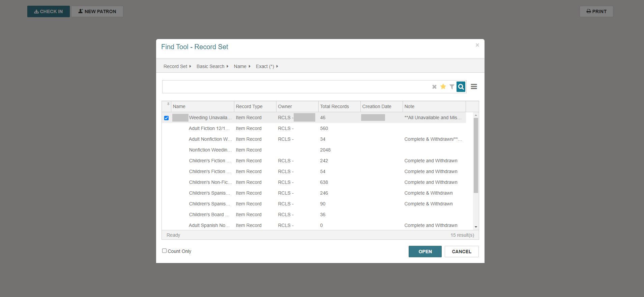The width and height of the screenshot is (644, 297).
Task: Sort by Creation Date column header
Action: pos(382,106)
